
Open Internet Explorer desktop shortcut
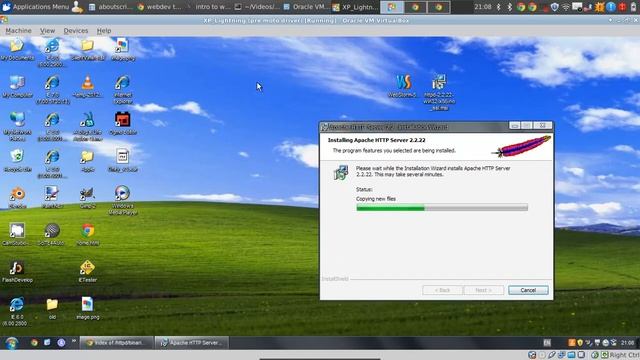tap(122, 89)
